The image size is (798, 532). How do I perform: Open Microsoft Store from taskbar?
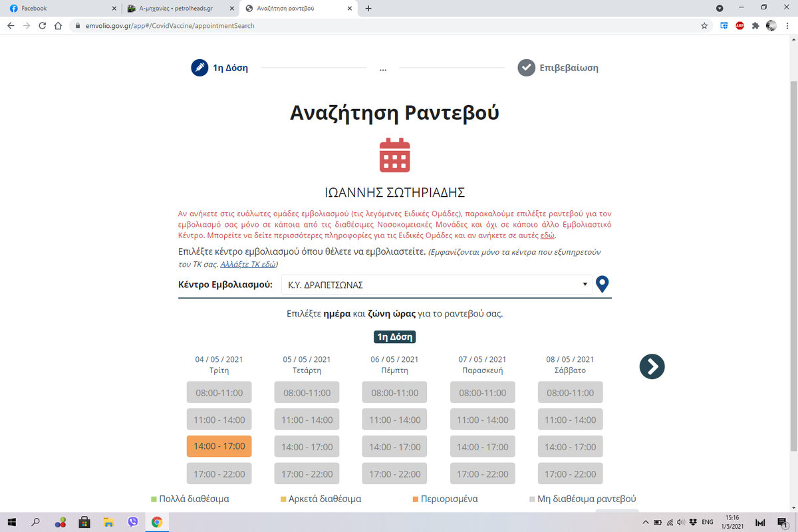point(84,522)
